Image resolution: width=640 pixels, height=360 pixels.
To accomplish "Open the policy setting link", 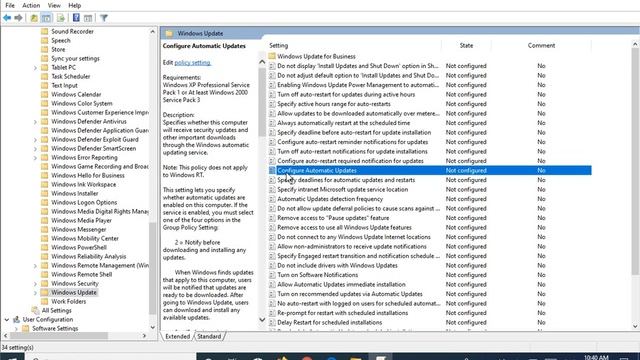I will [x=192, y=62].
